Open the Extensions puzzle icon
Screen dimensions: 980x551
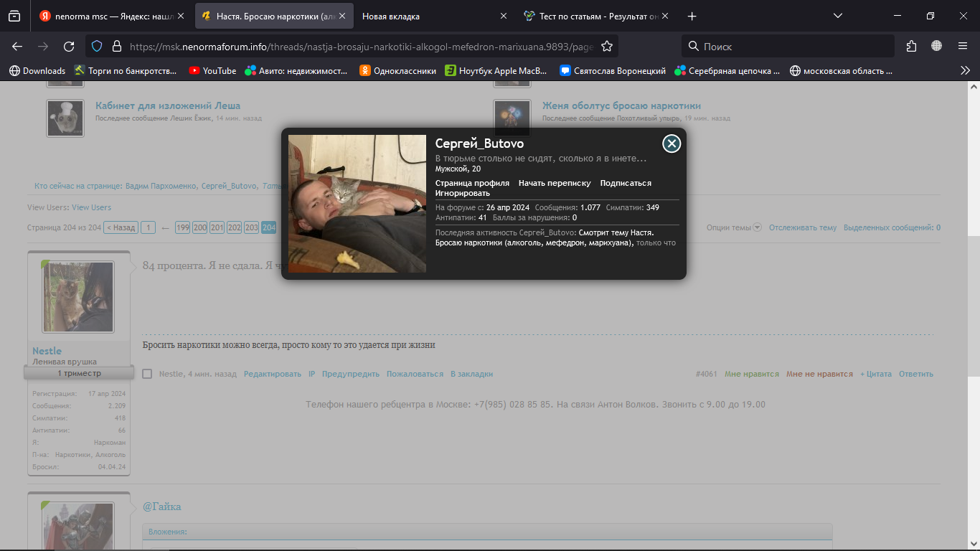pos(911,47)
